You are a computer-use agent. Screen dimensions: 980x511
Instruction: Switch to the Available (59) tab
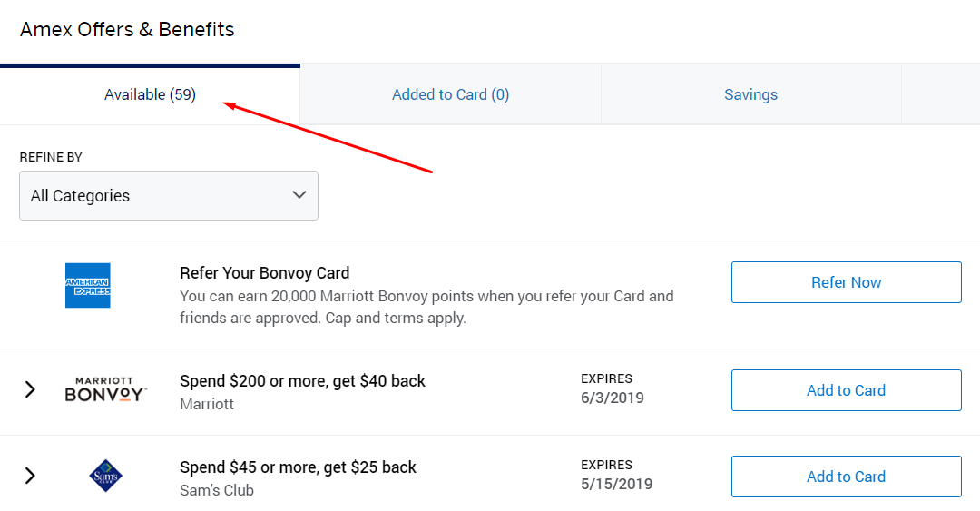click(x=150, y=94)
